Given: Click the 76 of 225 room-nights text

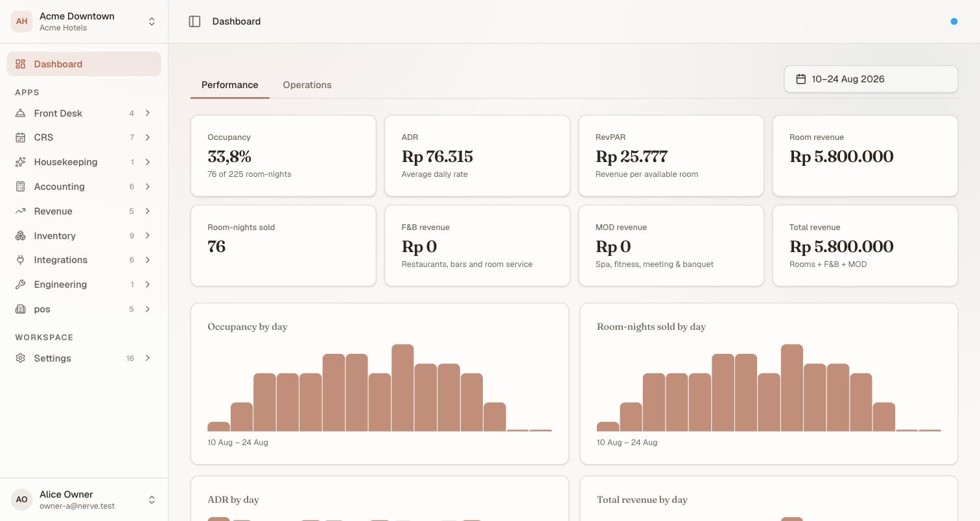Looking at the screenshot, I should point(250,174).
